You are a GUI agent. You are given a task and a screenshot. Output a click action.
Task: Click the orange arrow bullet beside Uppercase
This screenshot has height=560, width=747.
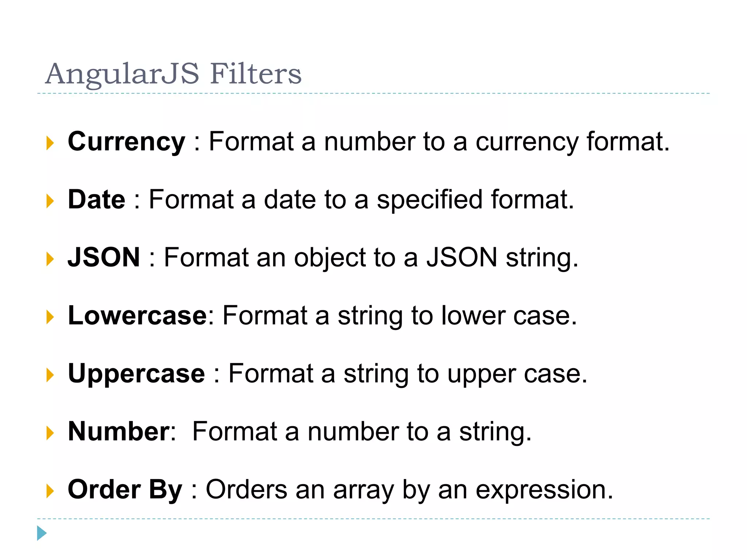50,375
